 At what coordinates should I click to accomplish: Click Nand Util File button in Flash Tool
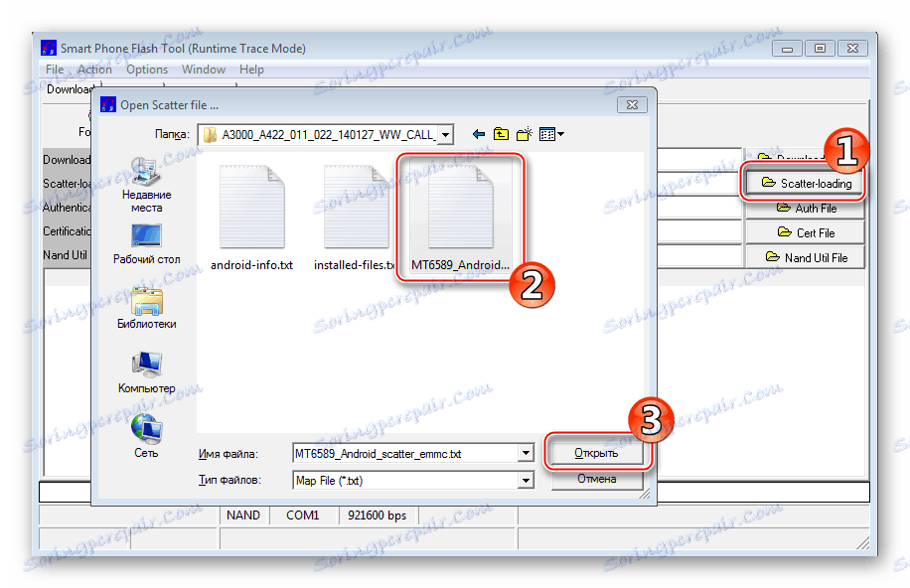806,257
